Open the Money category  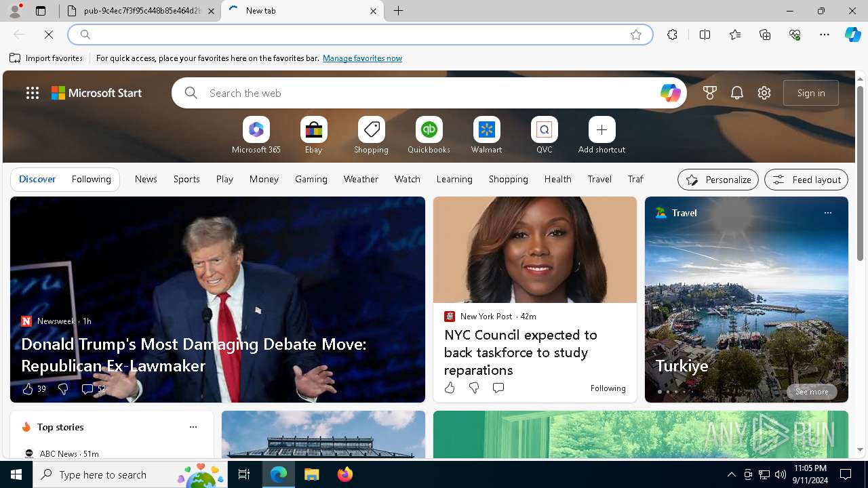coord(264,179)
